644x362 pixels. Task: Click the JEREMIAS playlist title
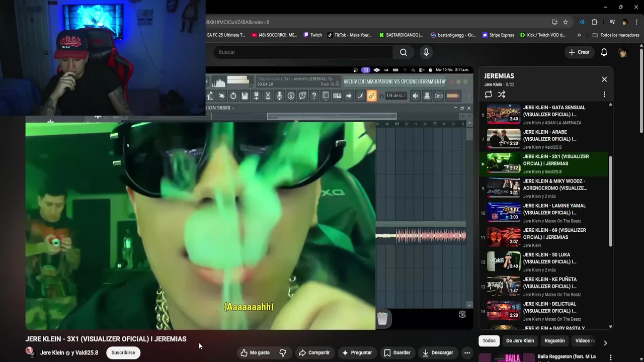click(499, 76)
